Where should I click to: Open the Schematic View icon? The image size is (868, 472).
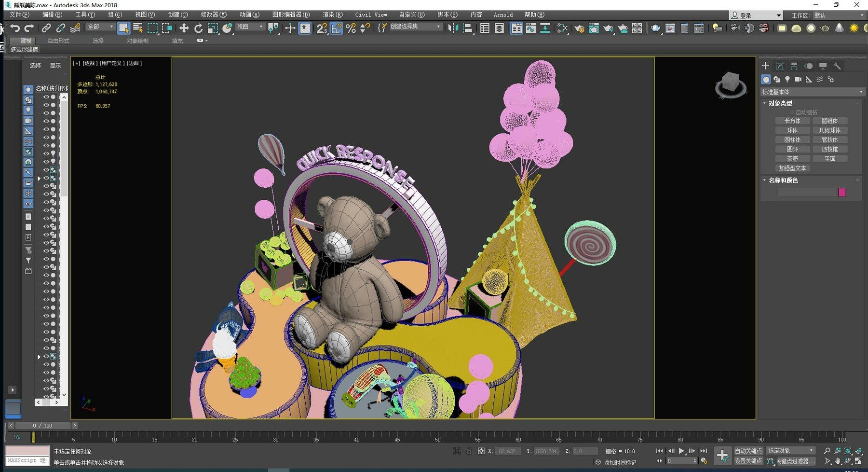pyautogui.click(x=562, y=28)
